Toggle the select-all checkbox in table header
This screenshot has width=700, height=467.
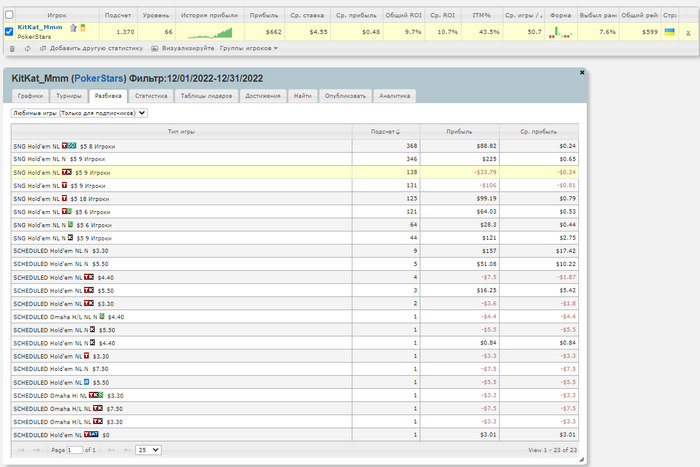click(9, 15)
